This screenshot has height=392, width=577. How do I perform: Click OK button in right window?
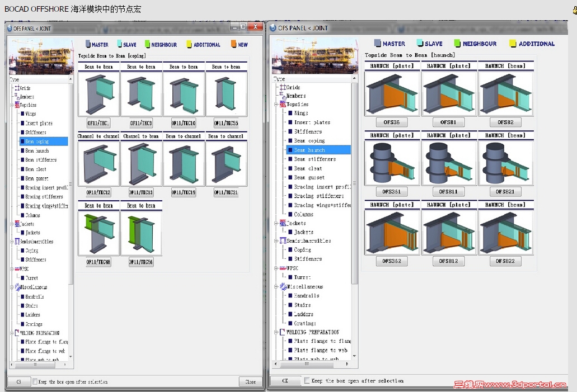pos(285,381)
